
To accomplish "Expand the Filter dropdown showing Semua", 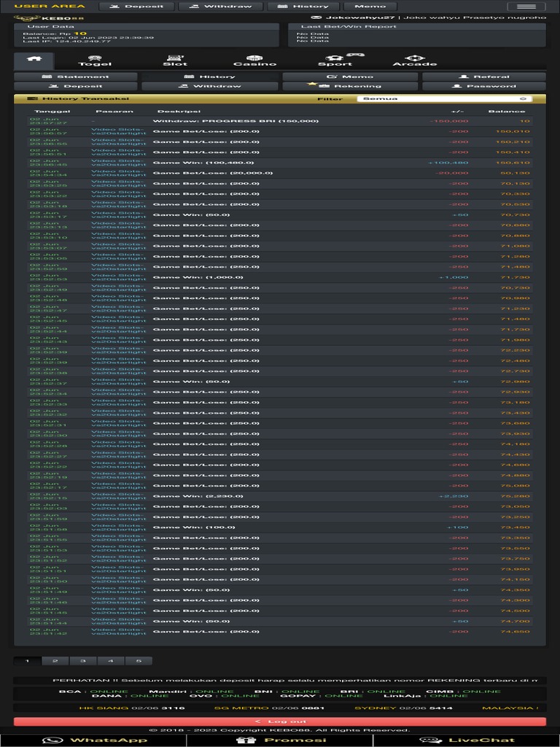I will pyautogui.click(x=444, y=98).
